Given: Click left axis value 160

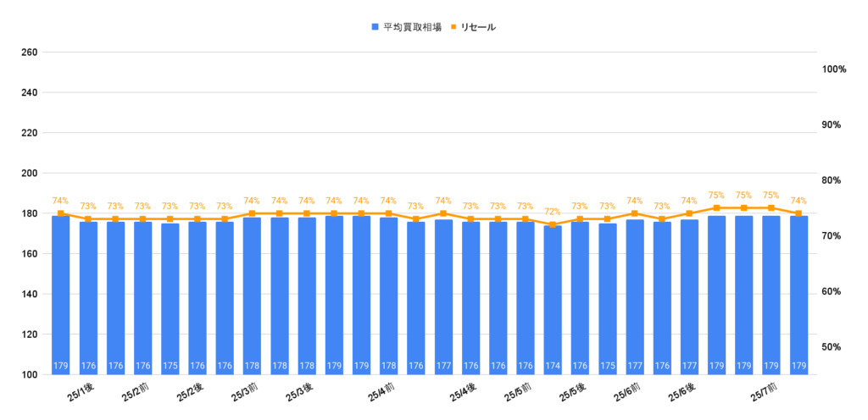Looking at the screenshot, I should 30,254.
